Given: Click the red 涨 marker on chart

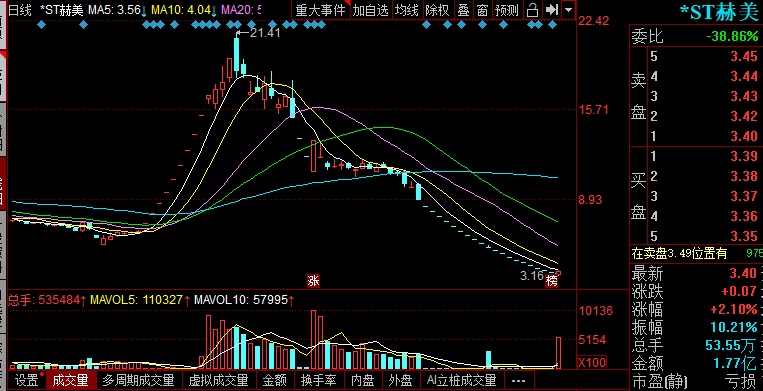Looking at the screenshot, I should tap(313, 281).
